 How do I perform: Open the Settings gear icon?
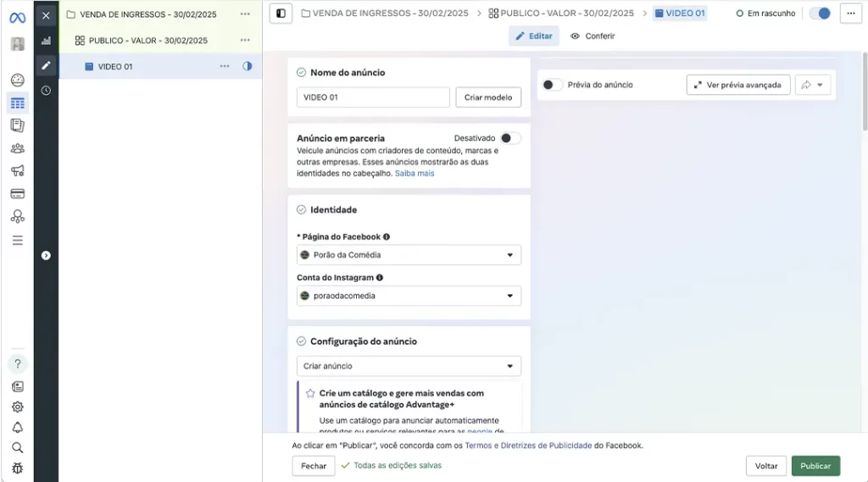coord(17,407)
